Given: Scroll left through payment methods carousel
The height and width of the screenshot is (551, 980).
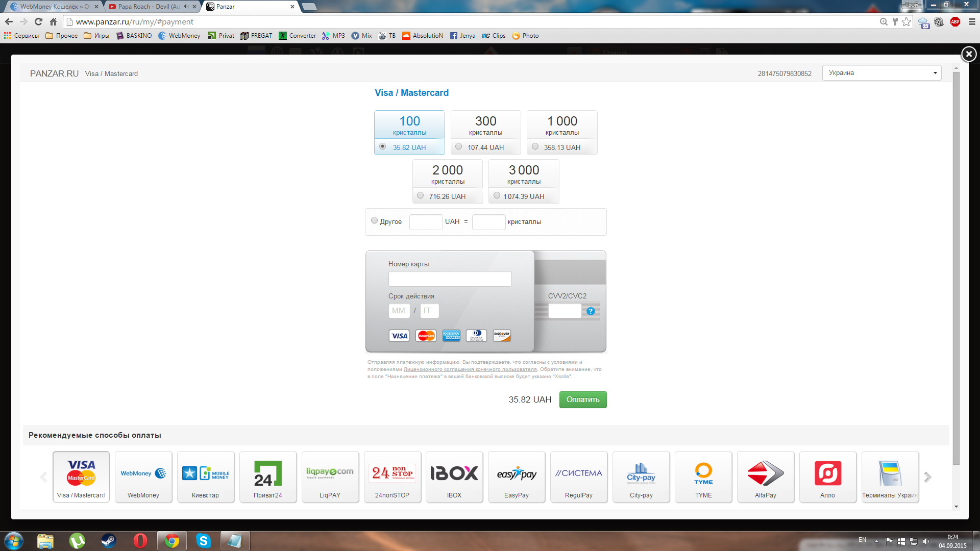Looking at the screenshot, I should (43, 477).
